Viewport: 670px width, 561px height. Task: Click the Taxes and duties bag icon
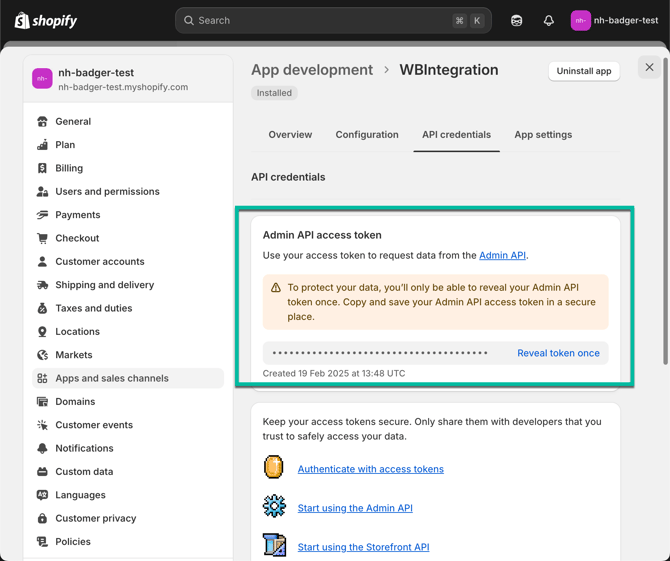pyautogui.click(x=42, y=308)
